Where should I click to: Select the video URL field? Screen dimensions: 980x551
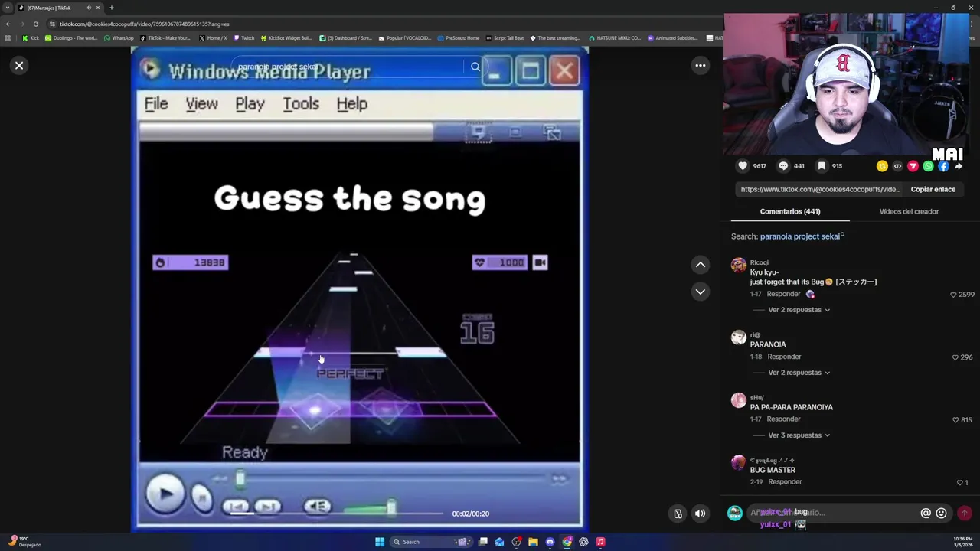coord(820,189)
